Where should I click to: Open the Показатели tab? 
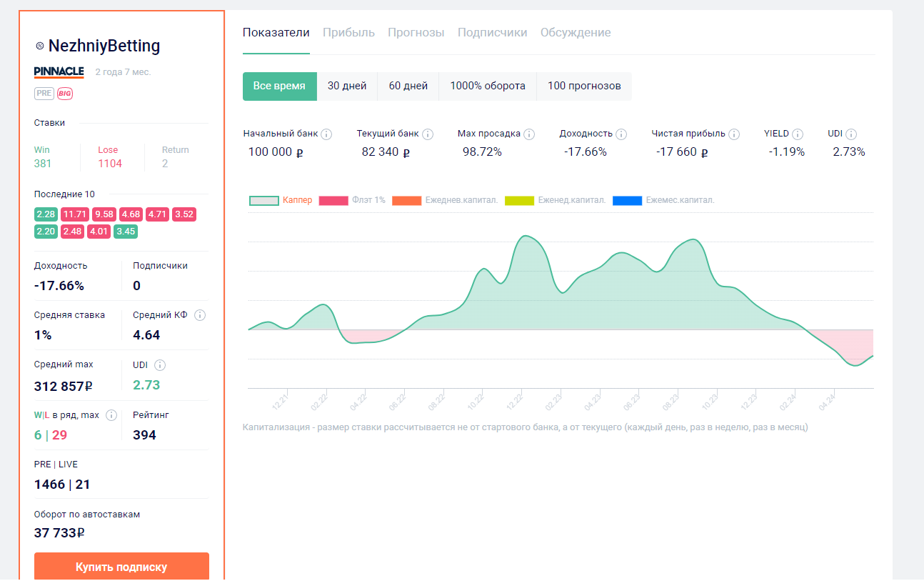(276, 33)
